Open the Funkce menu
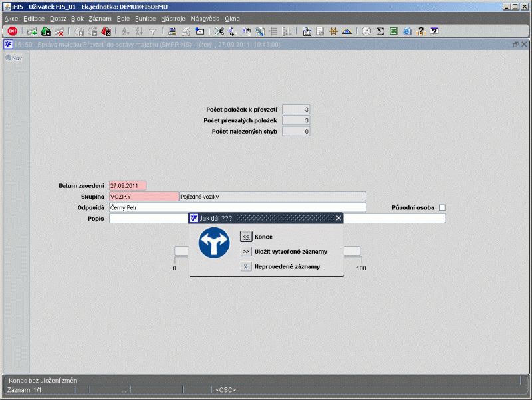Image resolution: width=532 pixels, height=400 pixels. pos(145,19)
